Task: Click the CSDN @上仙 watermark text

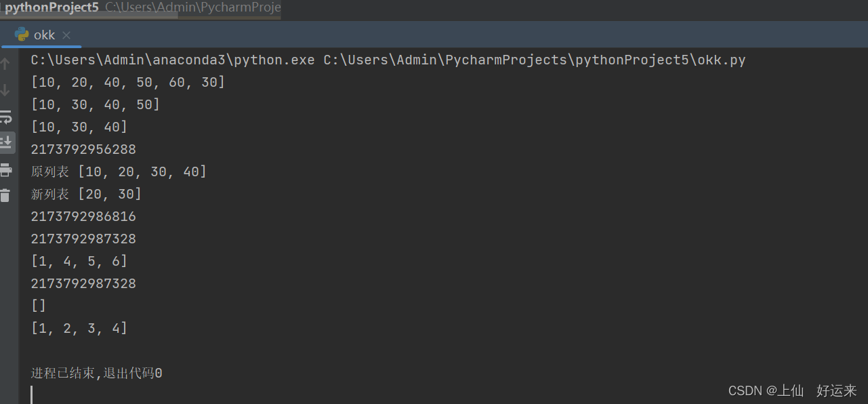Action: point(766,390)
